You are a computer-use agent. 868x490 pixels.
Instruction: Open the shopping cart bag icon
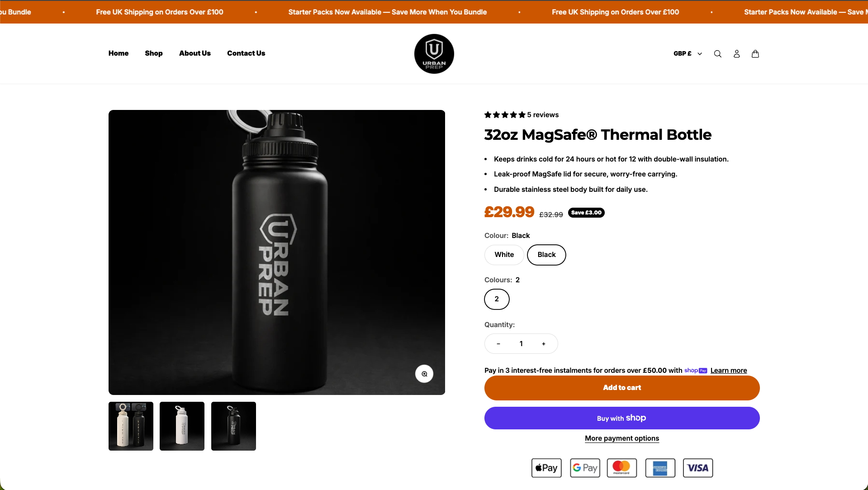(755, 54)
